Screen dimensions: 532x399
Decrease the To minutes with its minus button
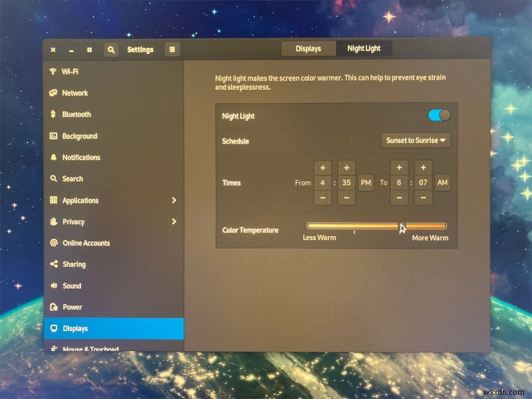click(x=422, y=198)
